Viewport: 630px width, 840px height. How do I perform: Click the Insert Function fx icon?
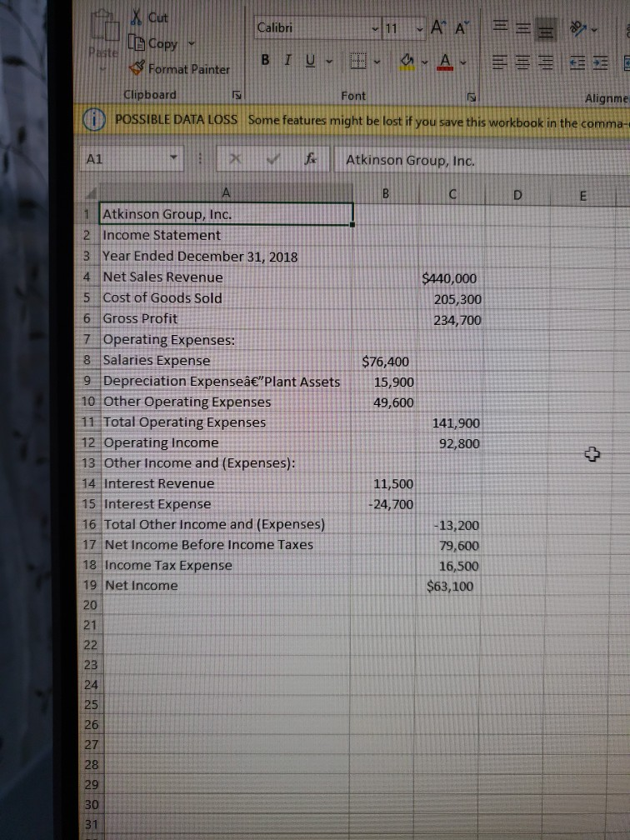click(310, 158)
